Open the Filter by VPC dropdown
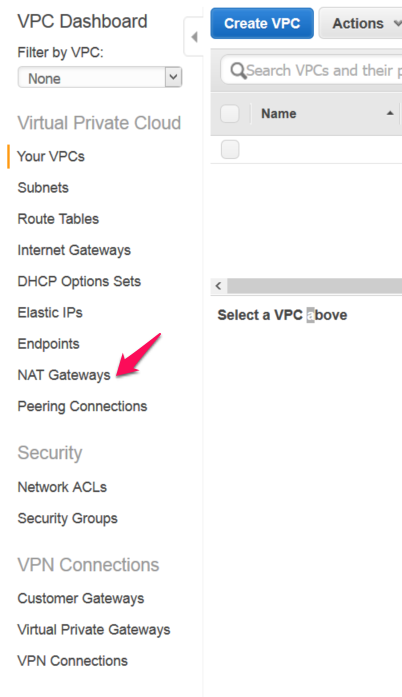This screenshot has width=402, height=697. tap(100, 78)
